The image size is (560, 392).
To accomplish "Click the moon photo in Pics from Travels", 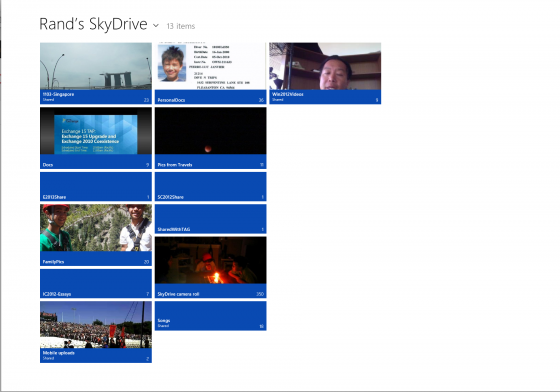I will click(210, 131).
